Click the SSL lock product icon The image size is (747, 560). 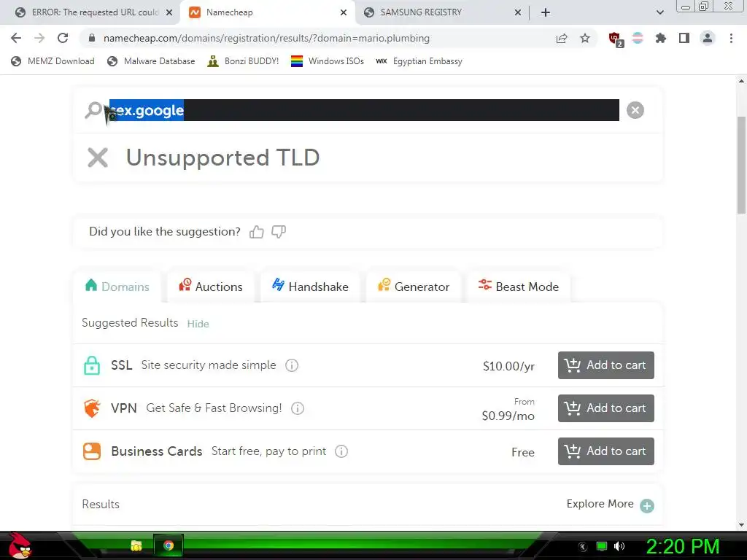click(91, 365)
